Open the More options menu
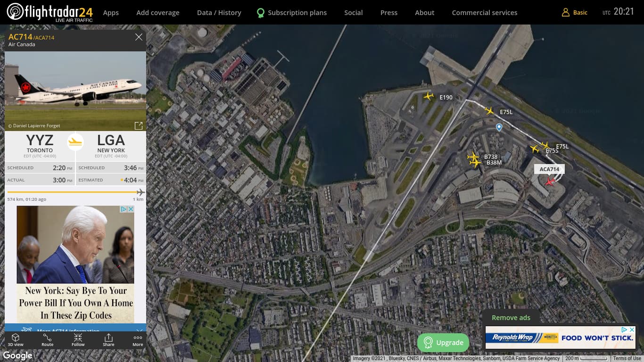 tap(138, 340)
